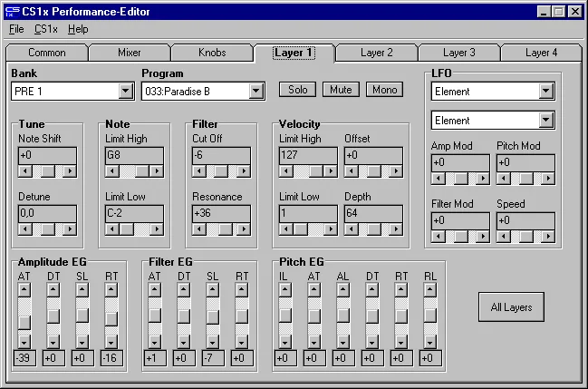This screenshot has width=588, height=389.
Task: Open the Help menu
Action: (78, 29)
